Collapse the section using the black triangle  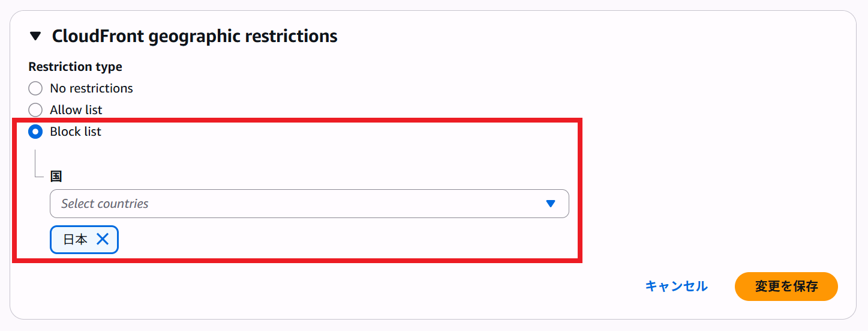pos(36,36)
